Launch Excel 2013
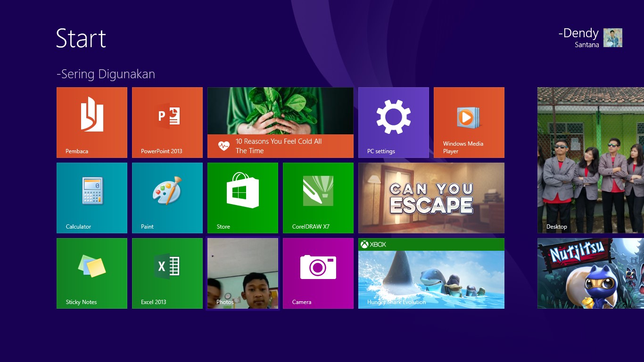The width and height of the screenshot is (644, 362). pyautogui.click(x=167, y=273)
